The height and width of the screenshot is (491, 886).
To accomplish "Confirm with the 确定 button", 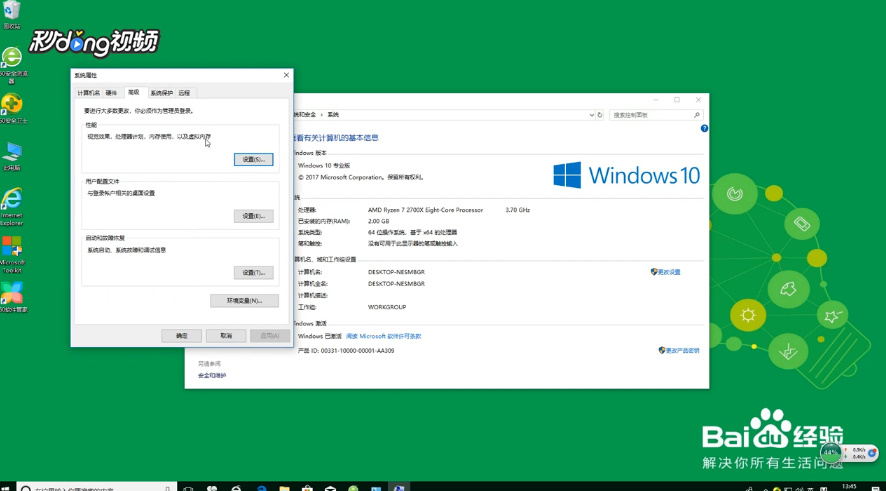I will (181, 336).
